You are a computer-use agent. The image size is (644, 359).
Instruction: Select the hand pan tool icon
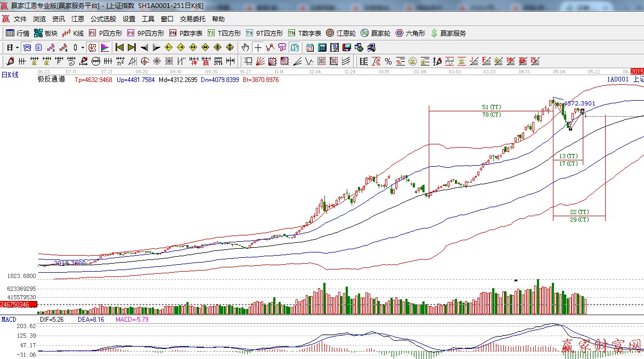tap(245, 47)
